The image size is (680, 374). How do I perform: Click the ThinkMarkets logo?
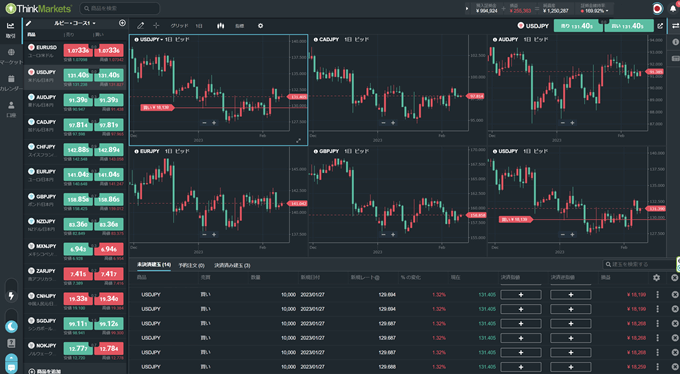[x=38, y=8]
